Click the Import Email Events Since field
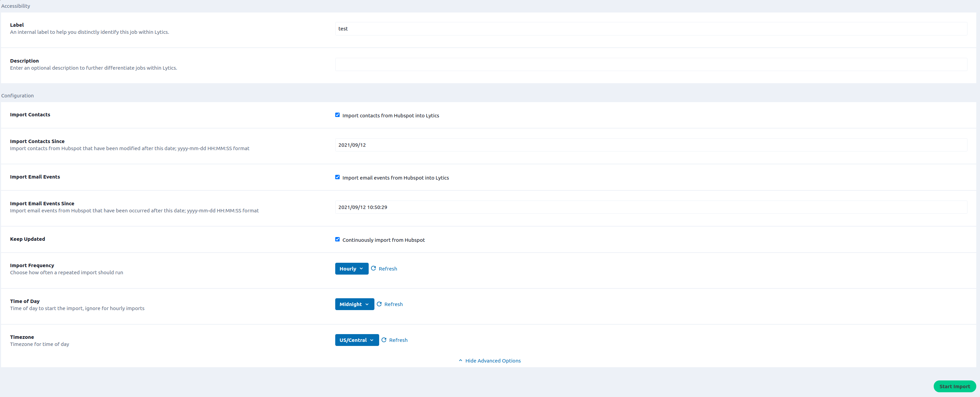 tap(651, 207)
